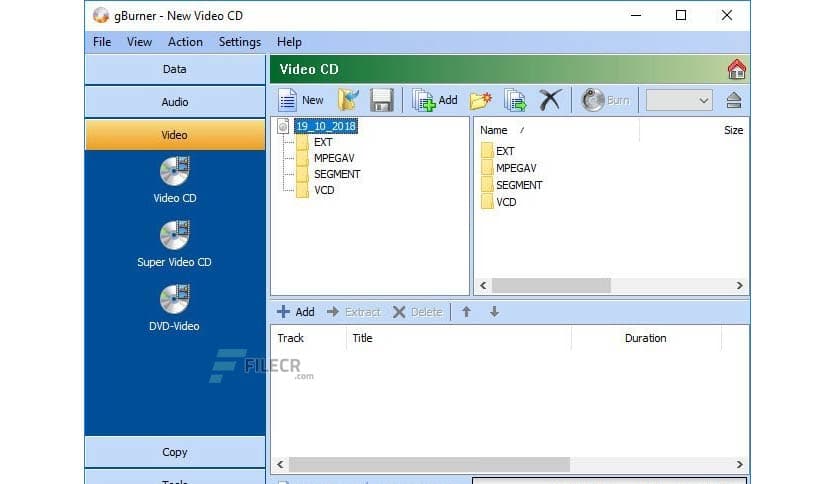836x484 pixels.
Task: Save the project with the floppy disk icon
Action: pos(381,100)
